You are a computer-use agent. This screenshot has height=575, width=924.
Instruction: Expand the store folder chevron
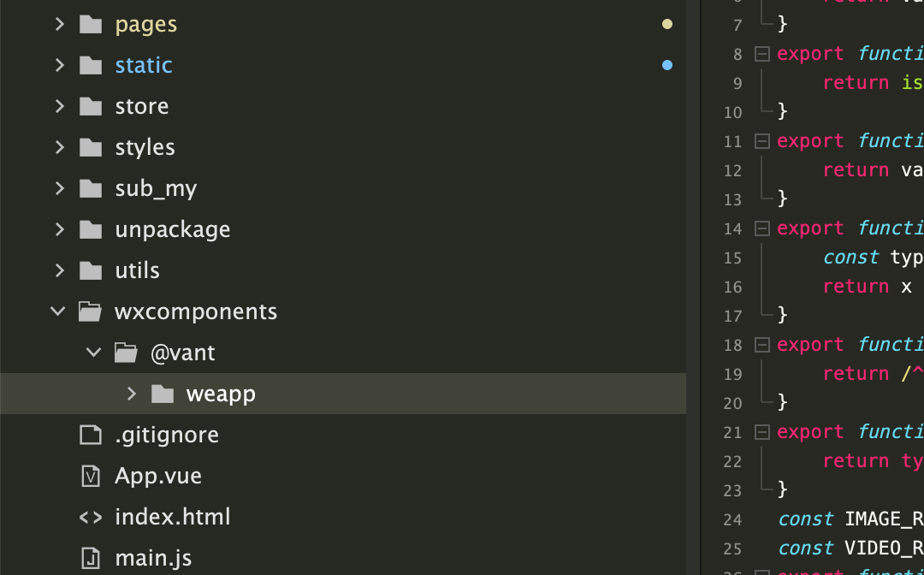[59, 106]
